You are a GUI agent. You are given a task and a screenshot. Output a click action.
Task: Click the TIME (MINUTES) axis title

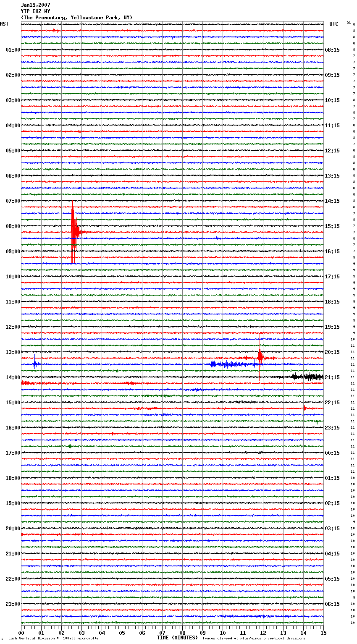[177, 638]
